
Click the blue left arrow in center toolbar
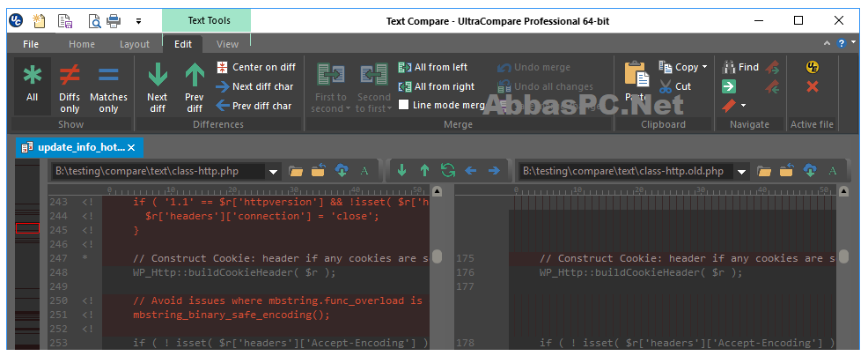(471, 171)
